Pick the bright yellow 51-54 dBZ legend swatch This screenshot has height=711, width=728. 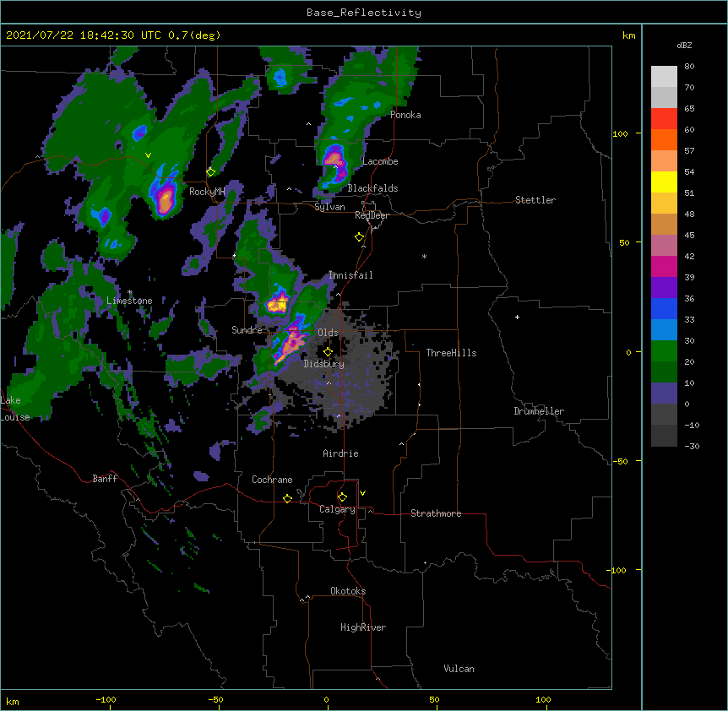(664, 182)
